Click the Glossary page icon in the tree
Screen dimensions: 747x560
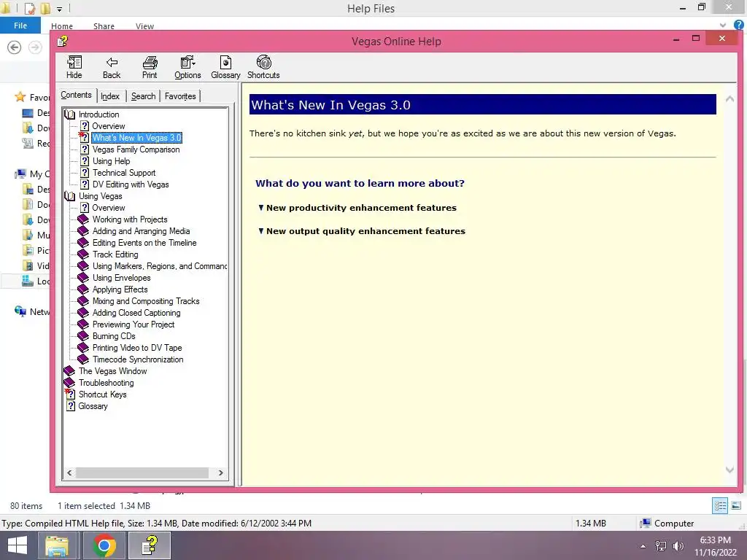[71, 406]
